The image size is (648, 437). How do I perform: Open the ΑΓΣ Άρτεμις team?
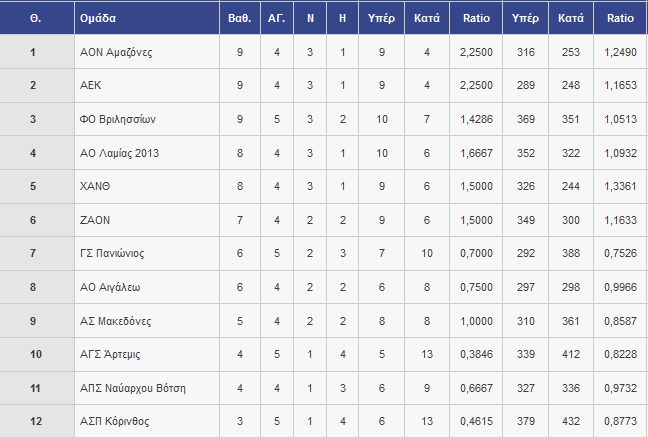(x=111, y=355)
